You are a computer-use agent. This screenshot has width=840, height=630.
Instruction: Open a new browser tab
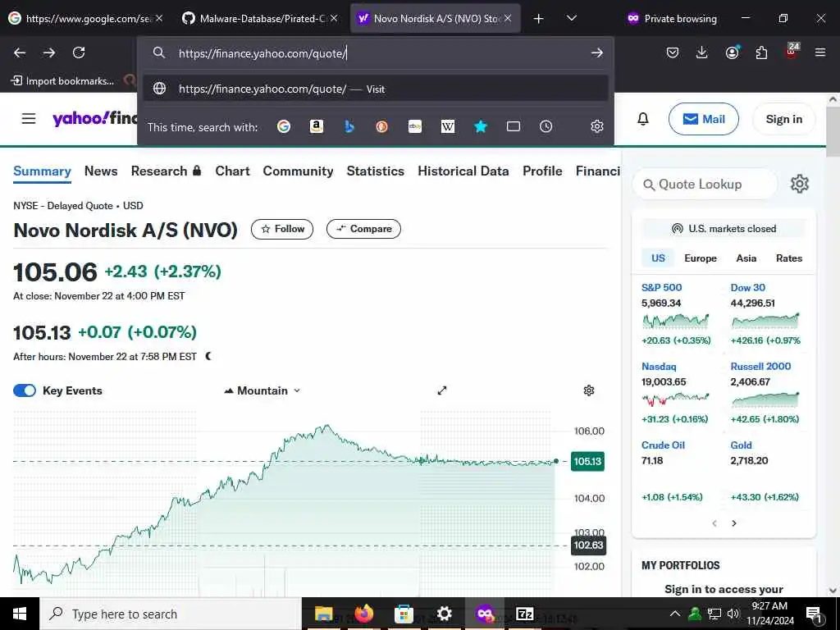[x=538, y=19]
